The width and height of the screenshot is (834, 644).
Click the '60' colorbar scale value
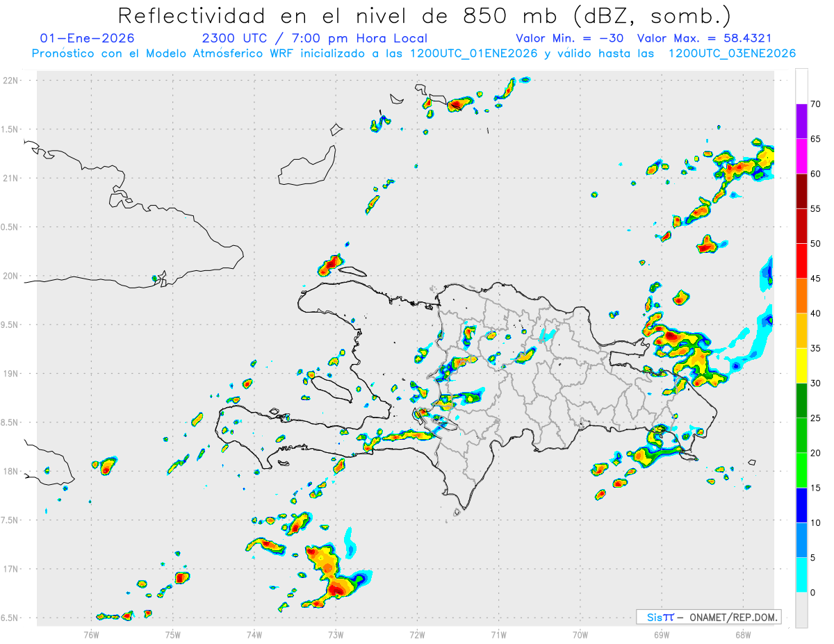(815, 174)
